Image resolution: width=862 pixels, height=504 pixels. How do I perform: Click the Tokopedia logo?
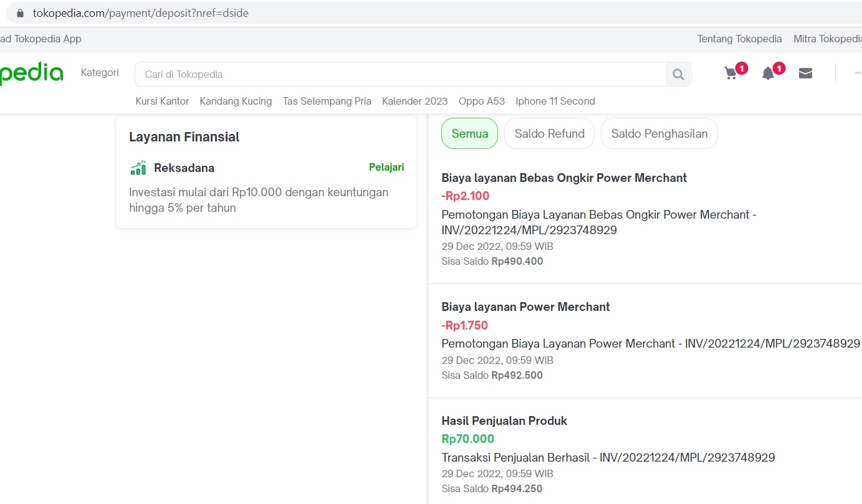click(x=31, y=74)
